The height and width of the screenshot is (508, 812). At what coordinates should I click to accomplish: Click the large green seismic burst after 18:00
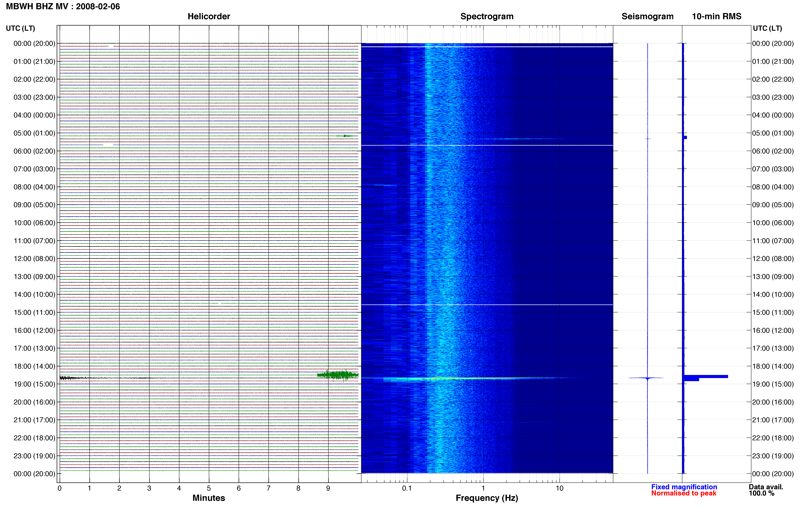pyautogui.click(x=338, y=375)
